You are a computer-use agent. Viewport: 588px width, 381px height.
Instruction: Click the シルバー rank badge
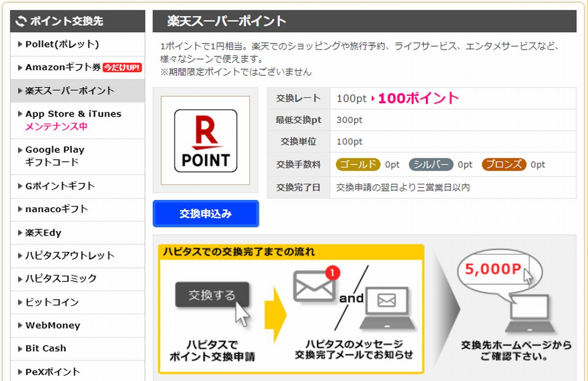pos(431,165)
